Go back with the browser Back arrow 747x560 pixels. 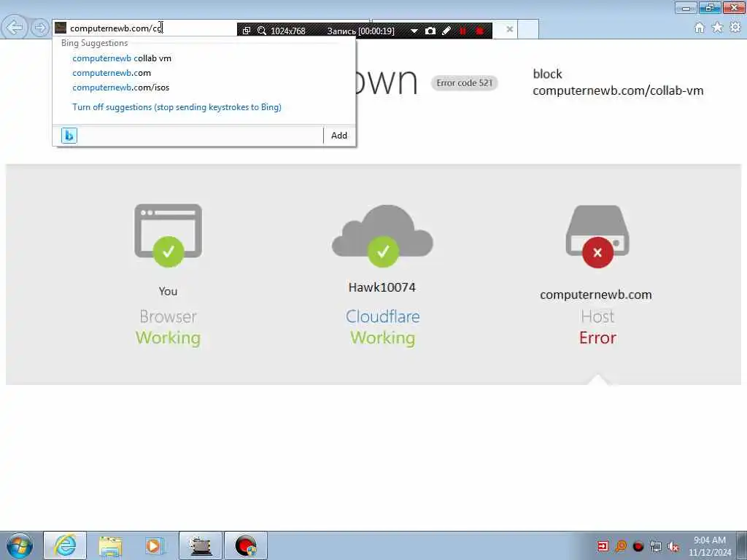point(15,28)
